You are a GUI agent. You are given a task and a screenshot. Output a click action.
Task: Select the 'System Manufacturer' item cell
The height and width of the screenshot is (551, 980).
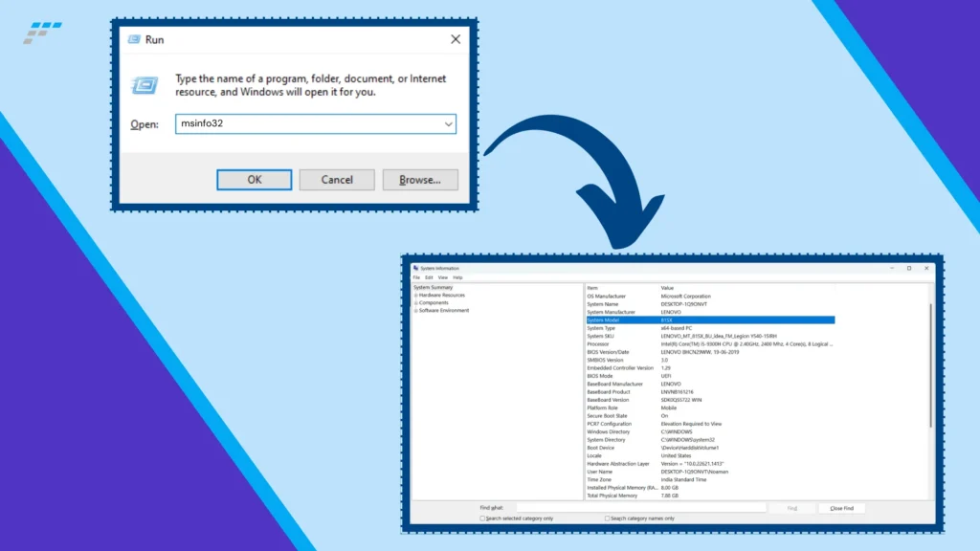(x=611, y=313)
